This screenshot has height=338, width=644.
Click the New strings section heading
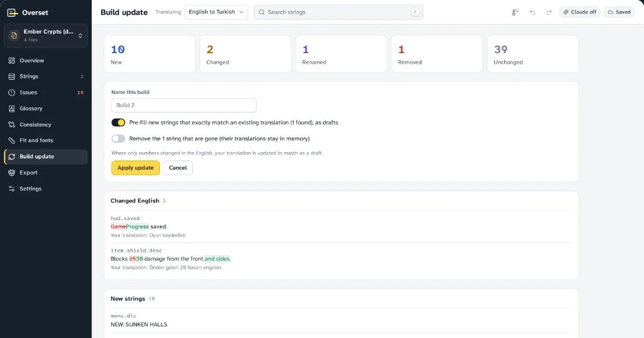pos(127,298)
